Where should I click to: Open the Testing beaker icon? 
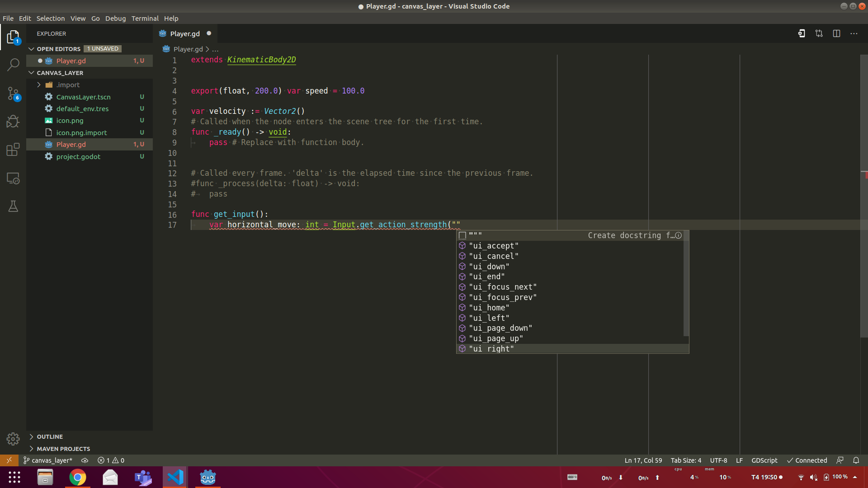(13, 206)
